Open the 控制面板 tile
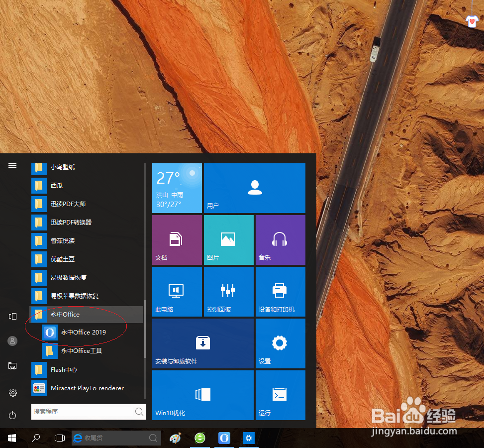 tap(229, 292)
